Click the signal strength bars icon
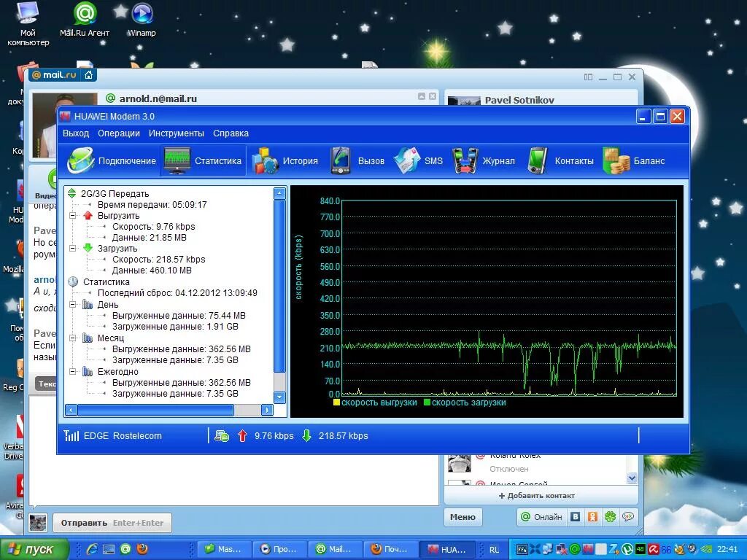 click(x=71, y=435)
